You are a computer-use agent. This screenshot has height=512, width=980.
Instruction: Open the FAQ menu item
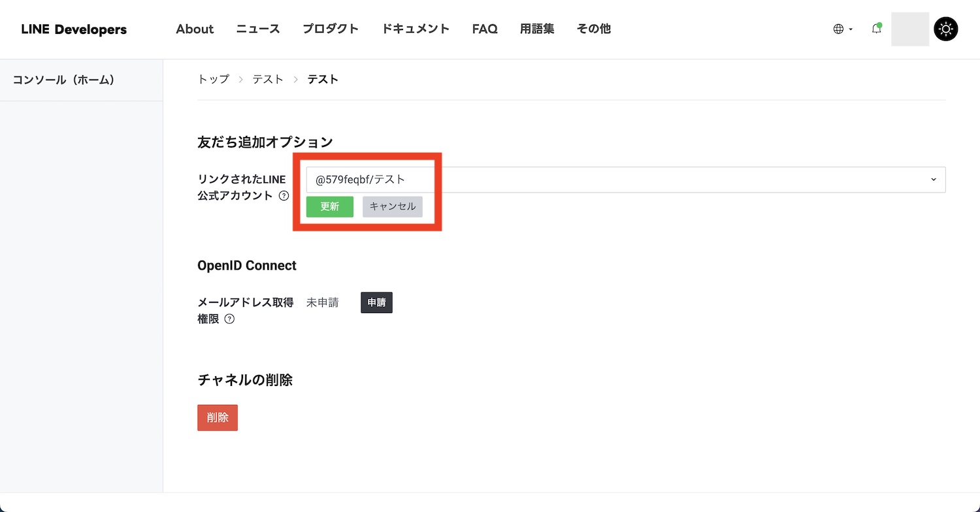point(485,29)
